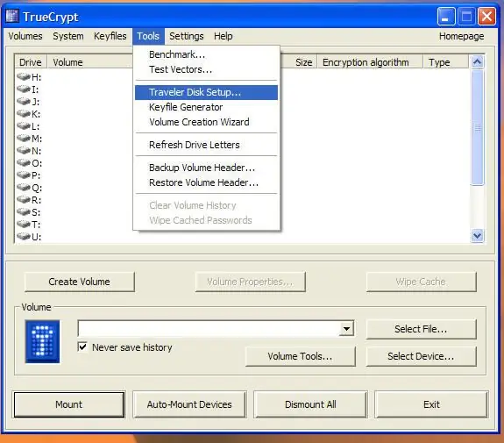Launch Volume Creation Wizard entry
Screen dimensions: 504x443
[x=206, y=122]
